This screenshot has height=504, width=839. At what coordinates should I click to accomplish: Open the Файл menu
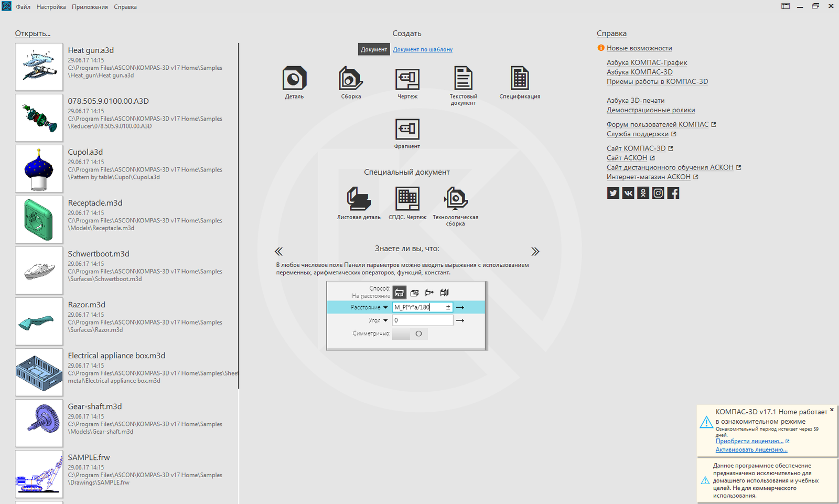(23, 7)
